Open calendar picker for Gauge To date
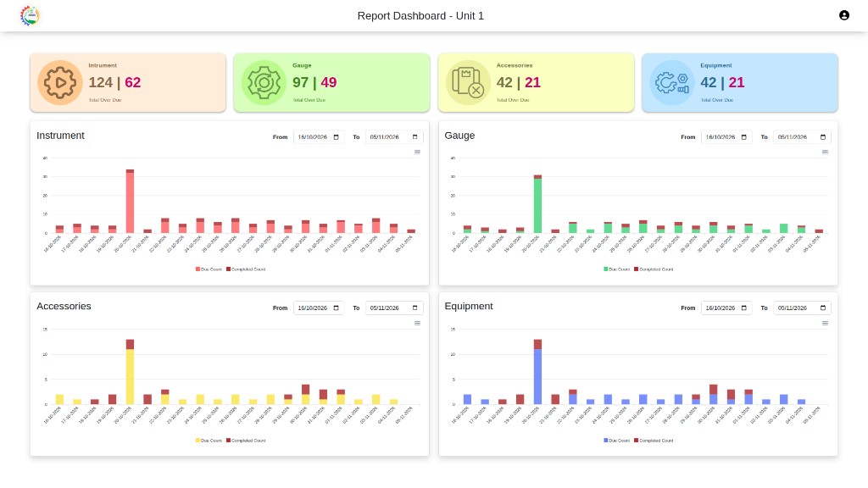The image size is (868, 488). point(822,137)
